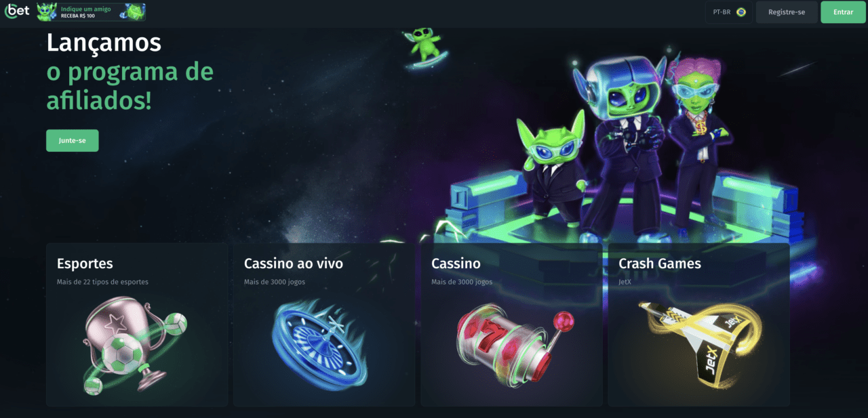Open the Esportes category card title
Viewport: 868px width, 418px height.
(85, 264)
